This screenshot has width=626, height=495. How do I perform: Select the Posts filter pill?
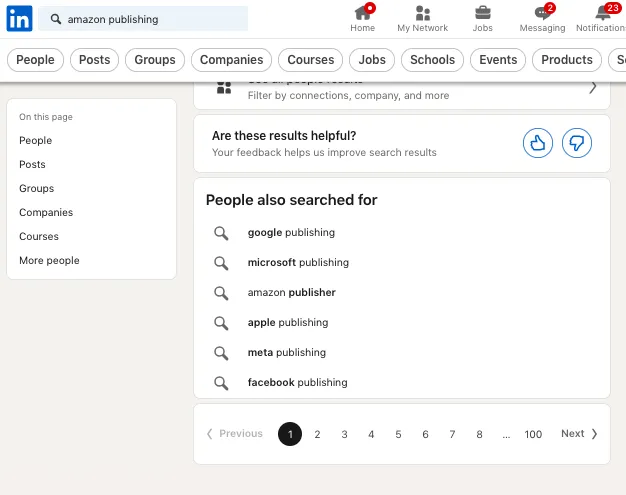(x=94, y=60)
